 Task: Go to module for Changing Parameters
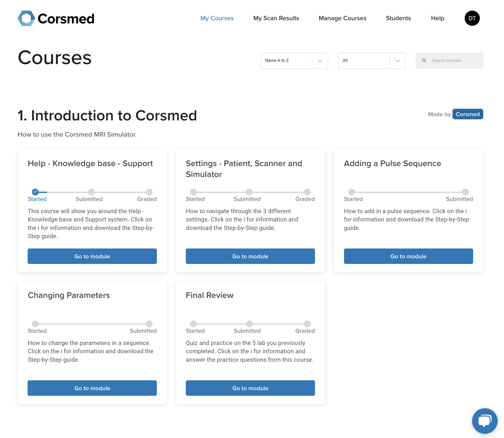(92, 388)
